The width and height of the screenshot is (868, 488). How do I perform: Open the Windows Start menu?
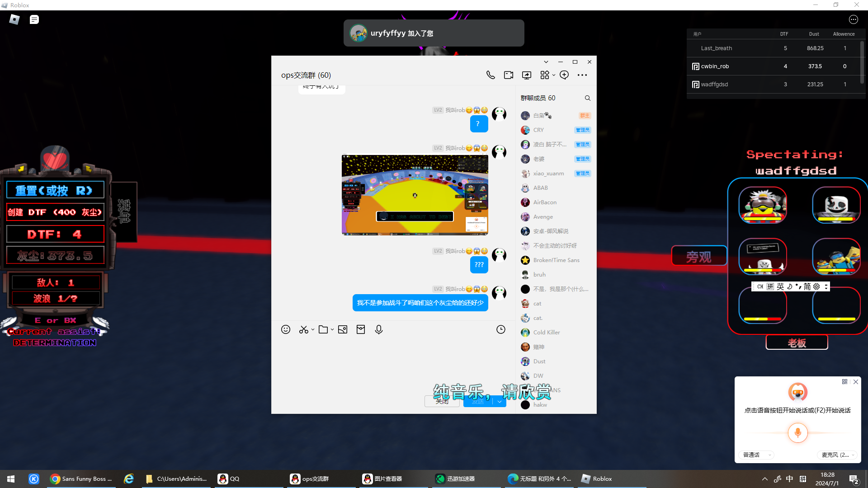(11, 479)
